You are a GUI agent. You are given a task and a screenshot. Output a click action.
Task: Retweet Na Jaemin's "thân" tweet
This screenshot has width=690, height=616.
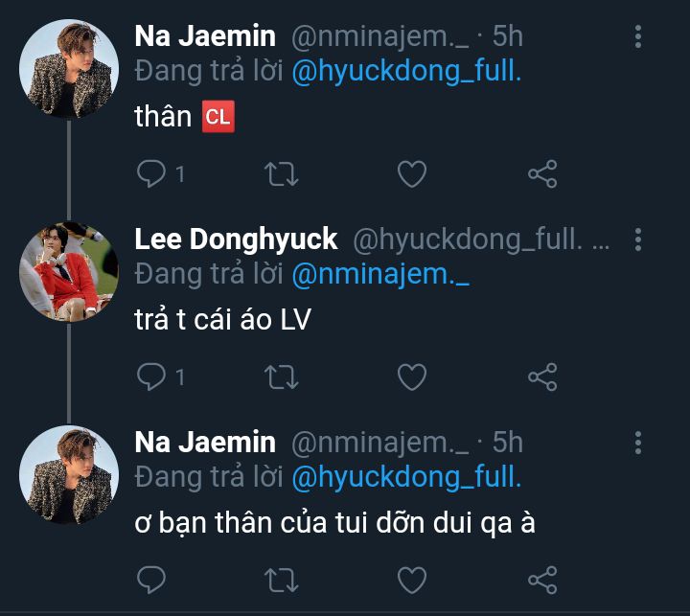tap(282, 173)
